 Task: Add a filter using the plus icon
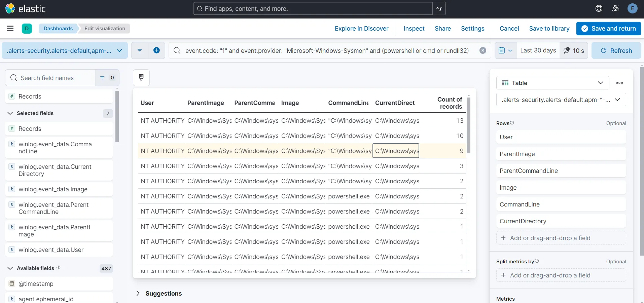click(x=156, y=50)
